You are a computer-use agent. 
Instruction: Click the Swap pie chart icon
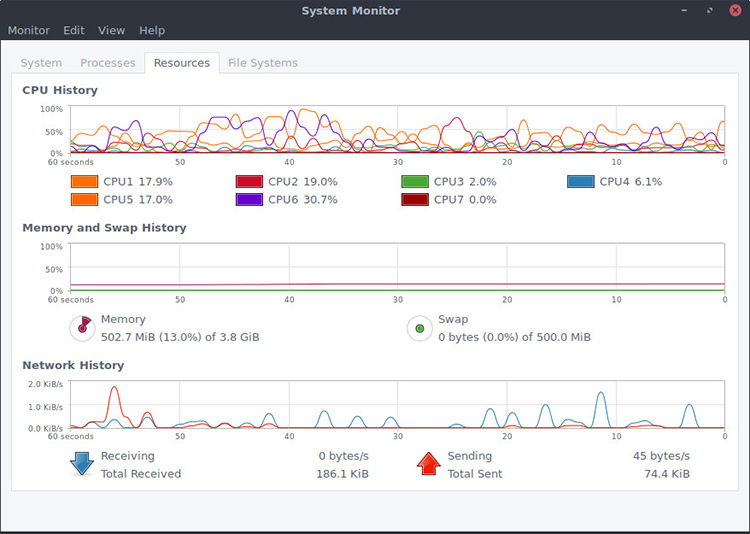(x=420, y=327)
